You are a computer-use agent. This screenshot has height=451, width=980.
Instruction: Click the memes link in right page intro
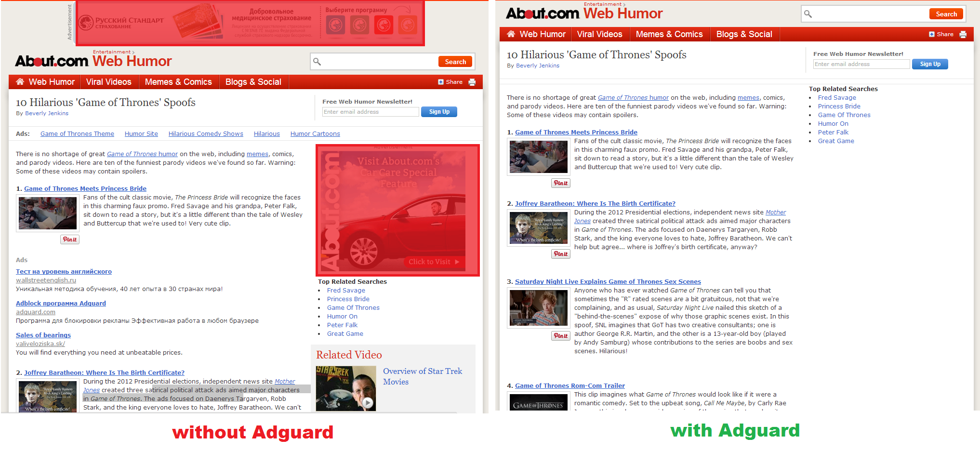748,98
